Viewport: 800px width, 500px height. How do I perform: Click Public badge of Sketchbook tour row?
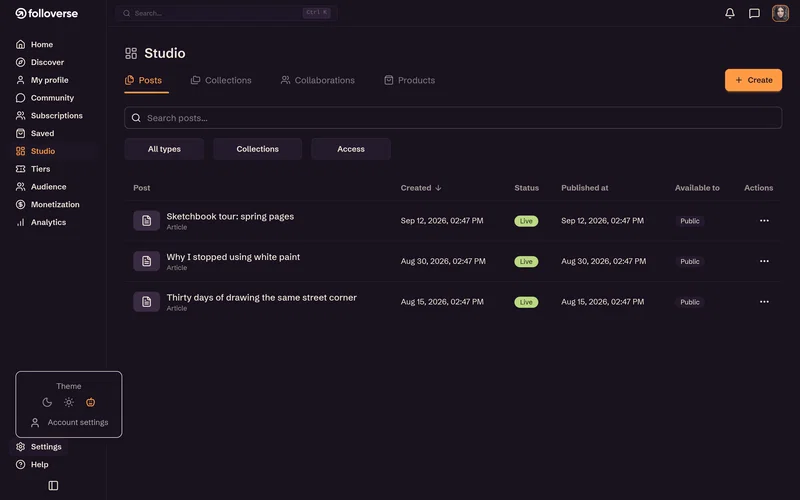click(x=690, y=221)
